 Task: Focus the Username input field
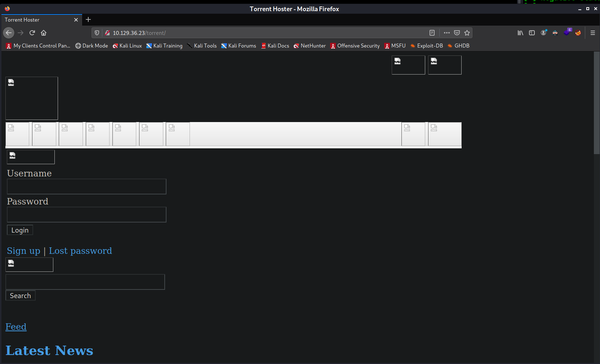pos(86,187)
